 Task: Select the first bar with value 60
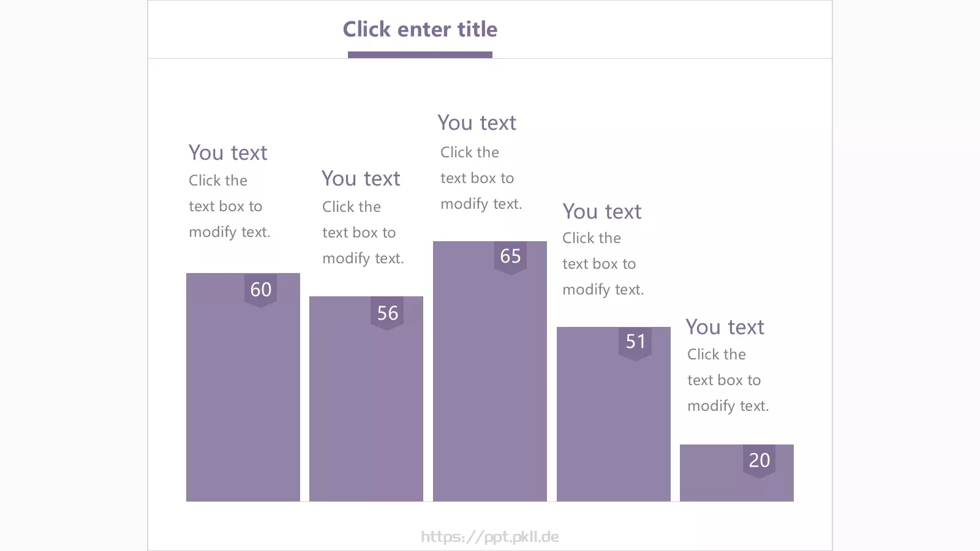coord(243,387)
